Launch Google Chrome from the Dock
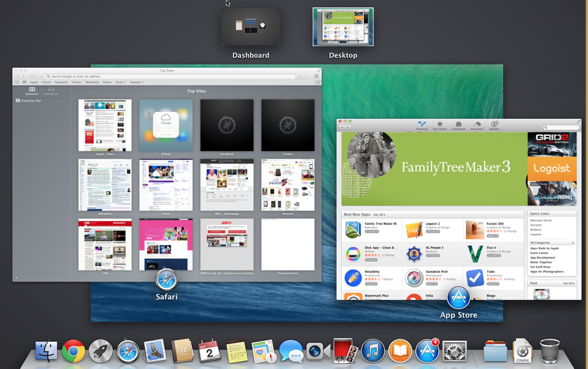Image resolution: width=588 pixels, height=369 pixels. click(x=73, y=351)
